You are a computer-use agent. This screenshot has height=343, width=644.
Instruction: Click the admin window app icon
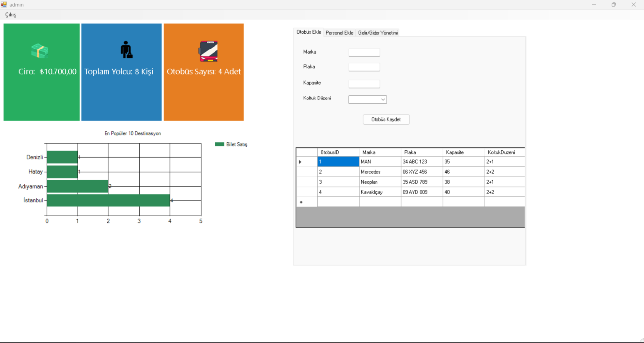(4, 5)
